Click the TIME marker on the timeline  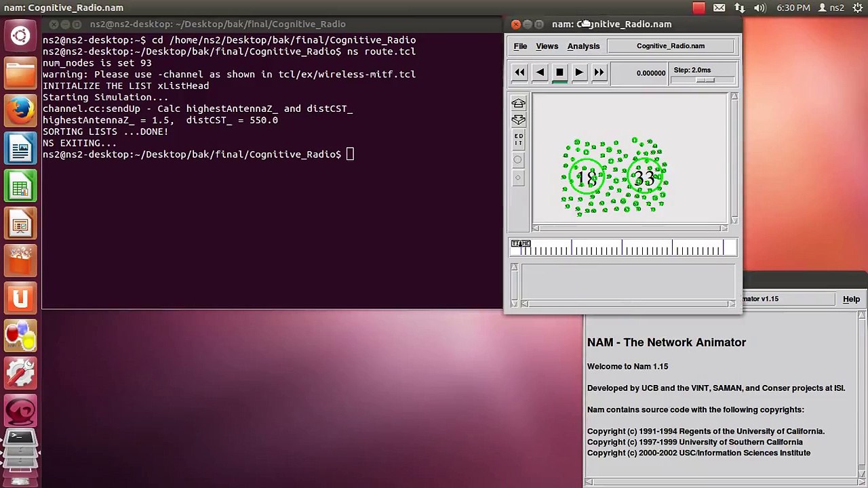pos(521,243)
